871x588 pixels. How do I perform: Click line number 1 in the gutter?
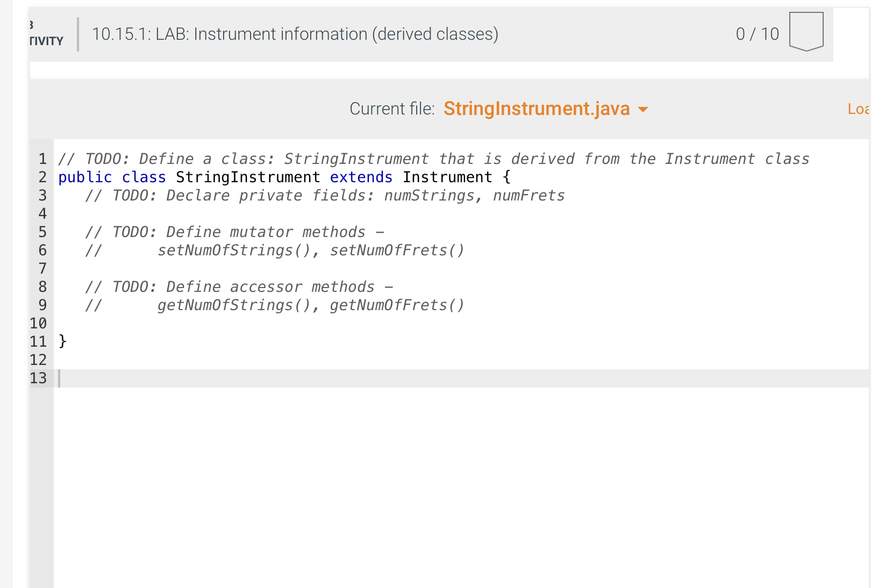pos(42,159)
